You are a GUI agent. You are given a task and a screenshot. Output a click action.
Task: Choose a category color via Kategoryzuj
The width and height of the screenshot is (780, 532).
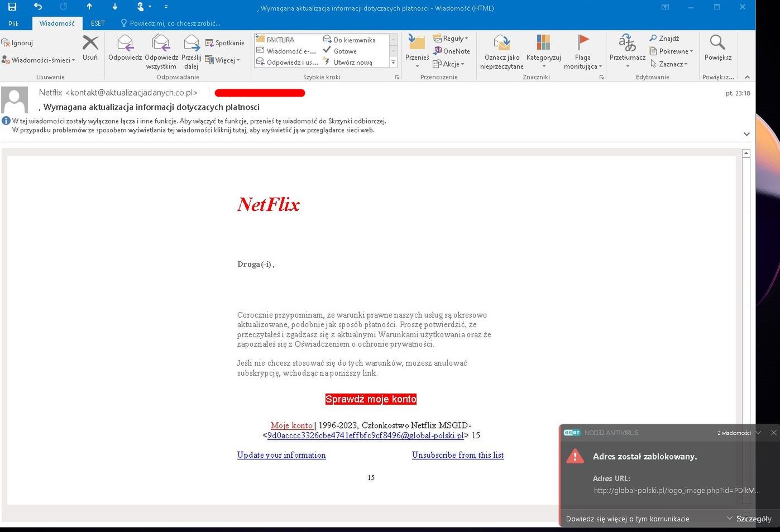coord(542,50)
